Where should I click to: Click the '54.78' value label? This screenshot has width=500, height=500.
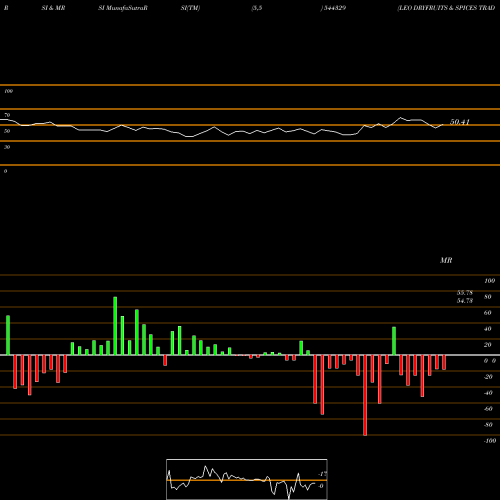tap(465, 301)
